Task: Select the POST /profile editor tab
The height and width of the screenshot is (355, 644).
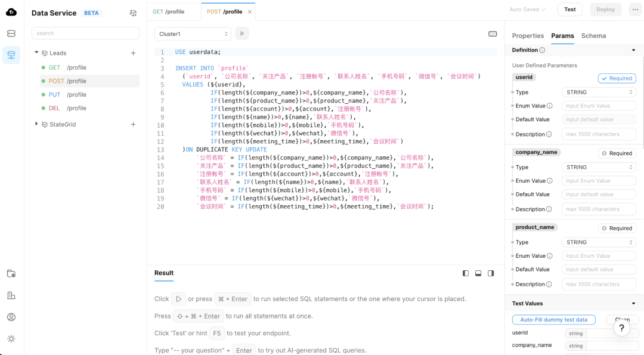Action: point(225,12)
